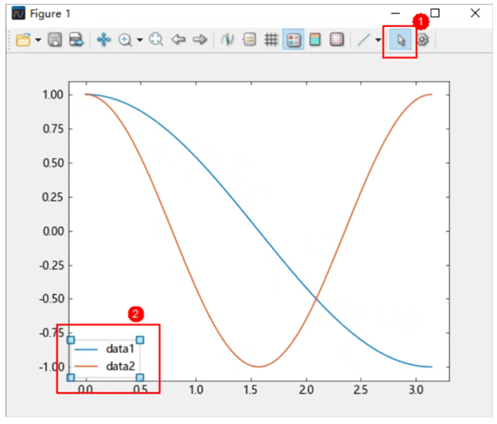Click the 1.5 x-axis tick label

coord(251,390)
